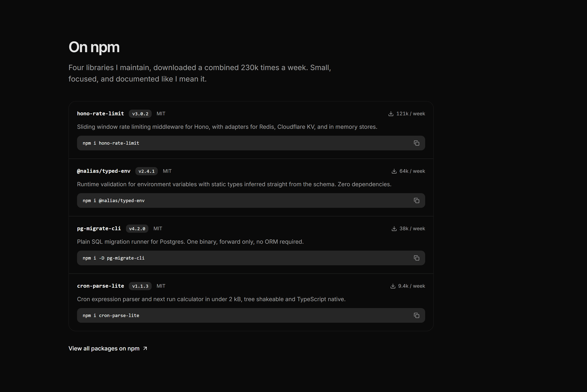The height and width of the screenshot is (392, 587).
Task: Select the 'npm i -D pg-migrate-cli' command text
Action: [x=114, y=258]
